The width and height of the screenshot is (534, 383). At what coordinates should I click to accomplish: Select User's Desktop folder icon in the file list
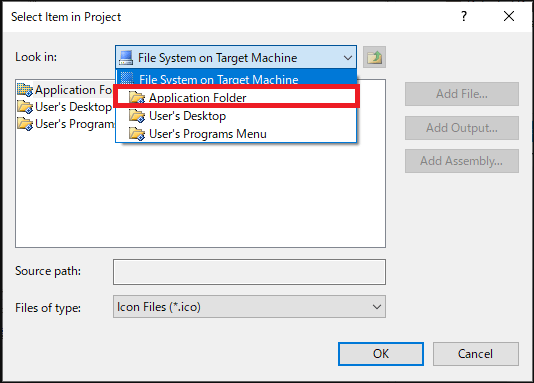25,107
